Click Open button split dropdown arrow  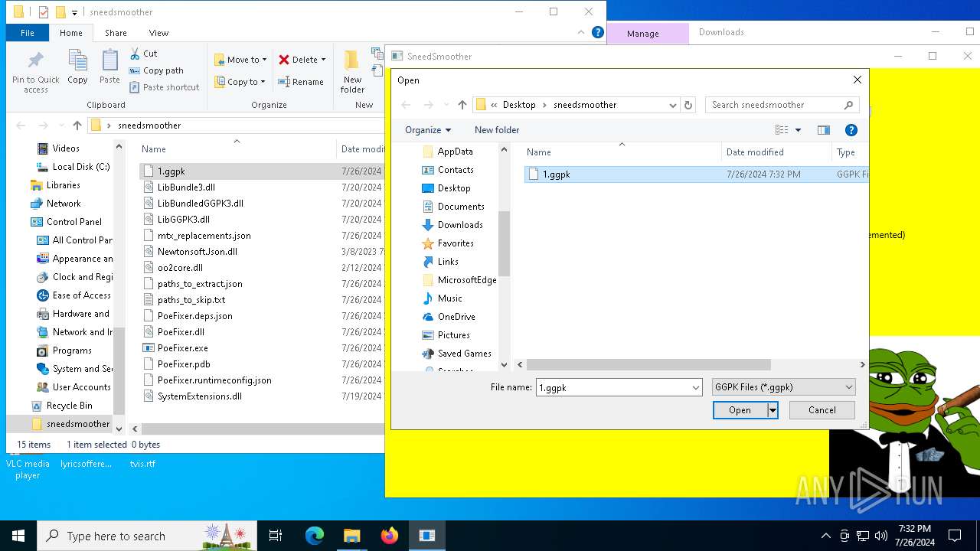[773, 410]
